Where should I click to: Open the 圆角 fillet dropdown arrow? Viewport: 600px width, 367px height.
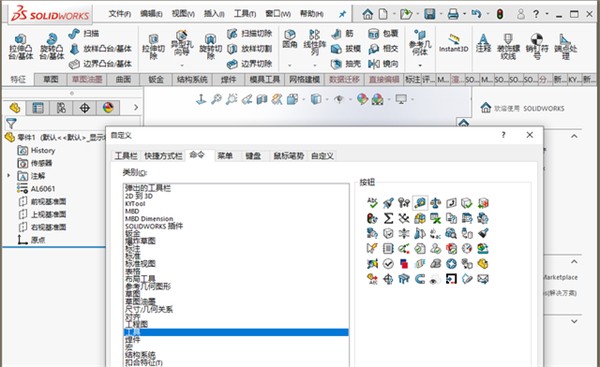click(290, 65)
